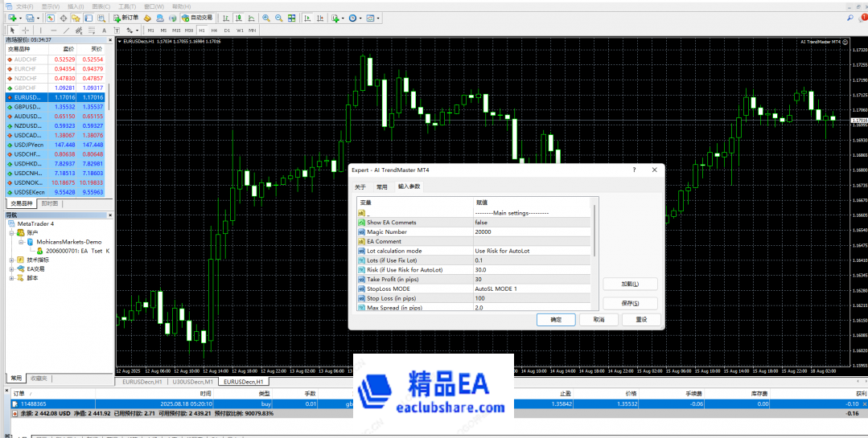The image size is (868, 438).
Task: Open the 关于 tab in Expert dialog
Action: coord(360,186)
